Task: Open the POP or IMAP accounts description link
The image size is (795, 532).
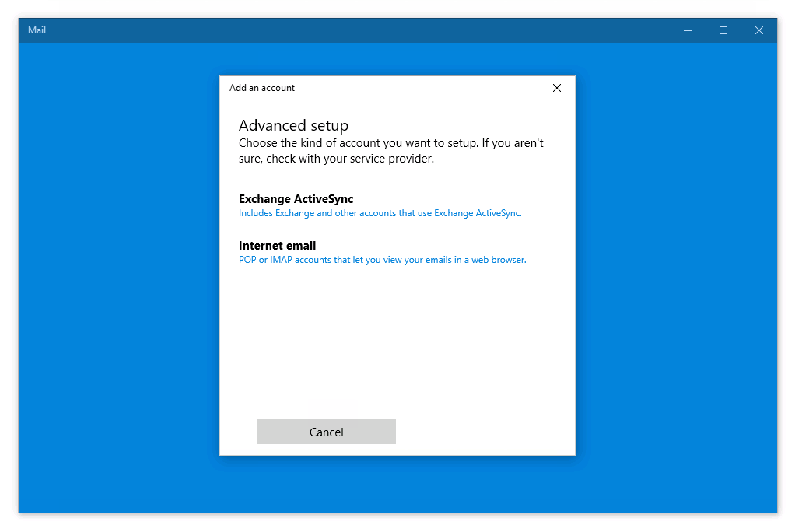Action: [x=382, y=260]
